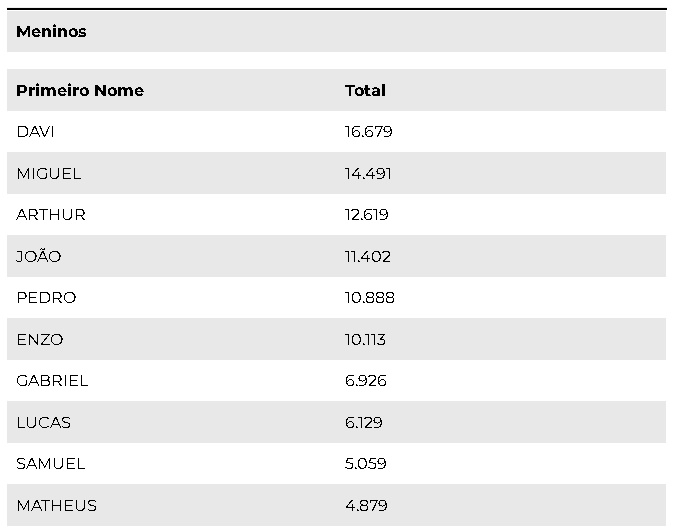The width and height of the screenshot is (674, 530).
Task: Select the MIGUEL name cell
Action: coord(49,173)
